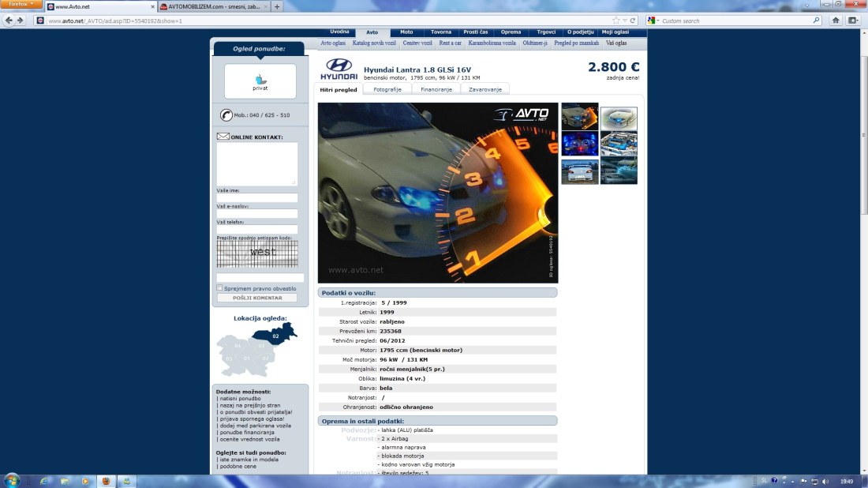Open the Trgovci menu item
The width and height of the screenshot is (868, 488).
[x=546, y=32]
